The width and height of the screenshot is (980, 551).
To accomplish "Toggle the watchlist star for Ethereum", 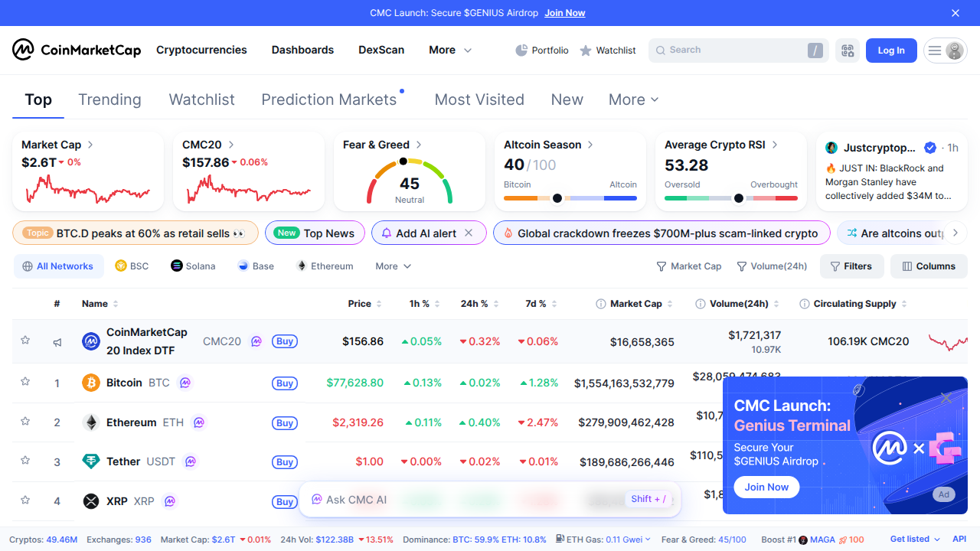I will click(24, 422).
